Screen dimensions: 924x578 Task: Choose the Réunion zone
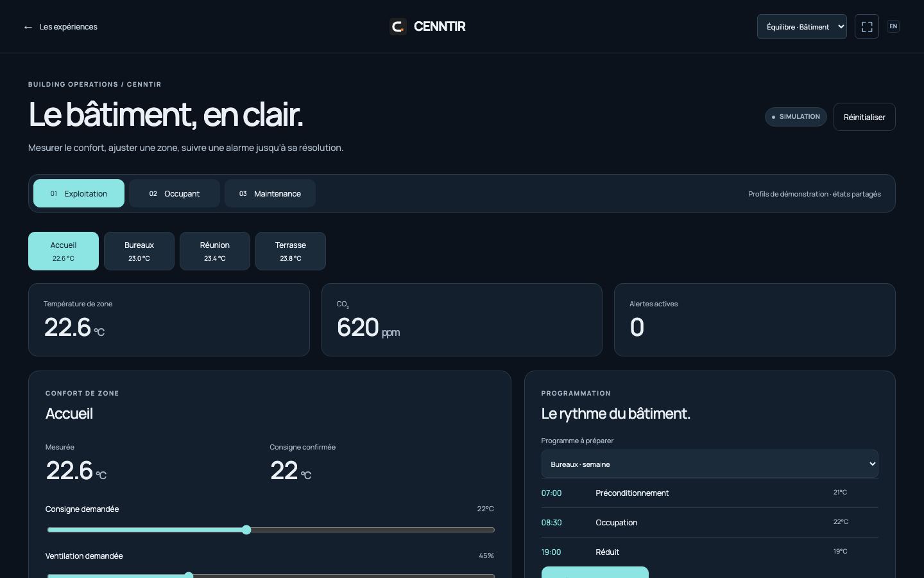click(215, 251)
